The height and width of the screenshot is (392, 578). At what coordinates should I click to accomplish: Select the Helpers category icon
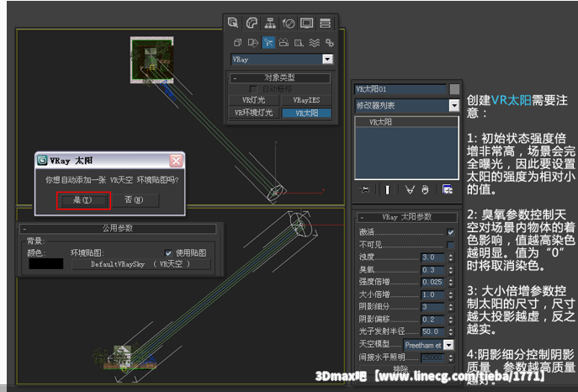(299, 43)
